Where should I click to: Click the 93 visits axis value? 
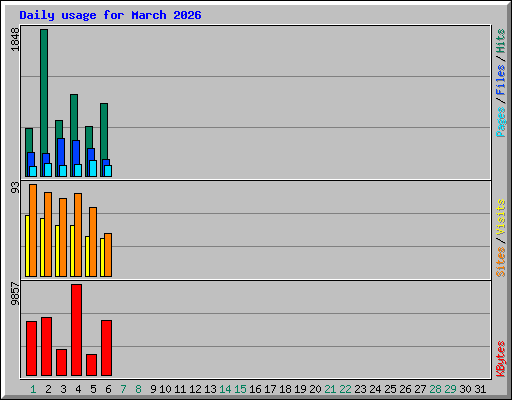pos(15,188)
